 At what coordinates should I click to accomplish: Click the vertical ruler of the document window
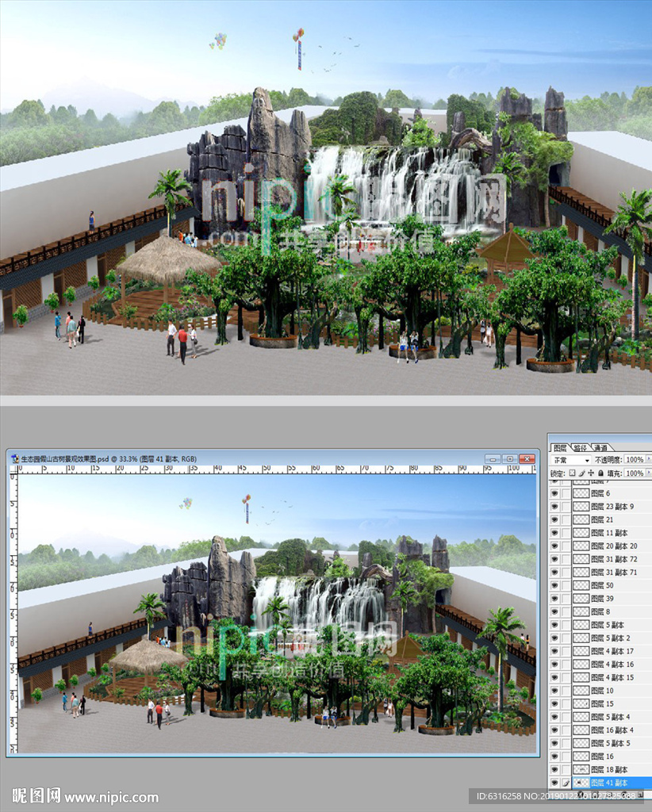(13, 614)
